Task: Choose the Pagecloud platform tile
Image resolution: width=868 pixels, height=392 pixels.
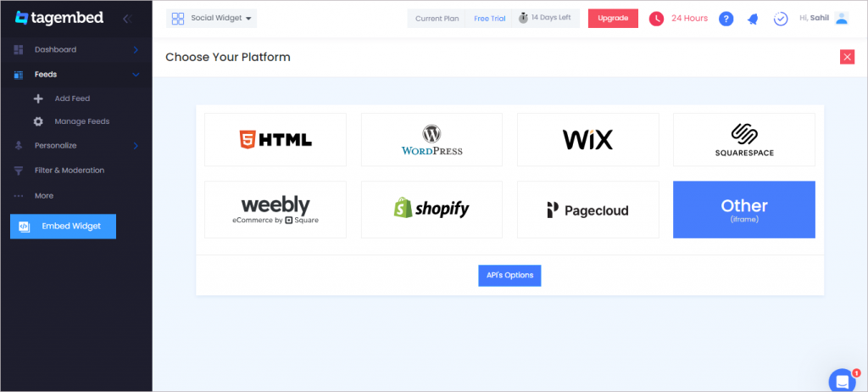Action: pyautogui.click(x=588, y=210)
